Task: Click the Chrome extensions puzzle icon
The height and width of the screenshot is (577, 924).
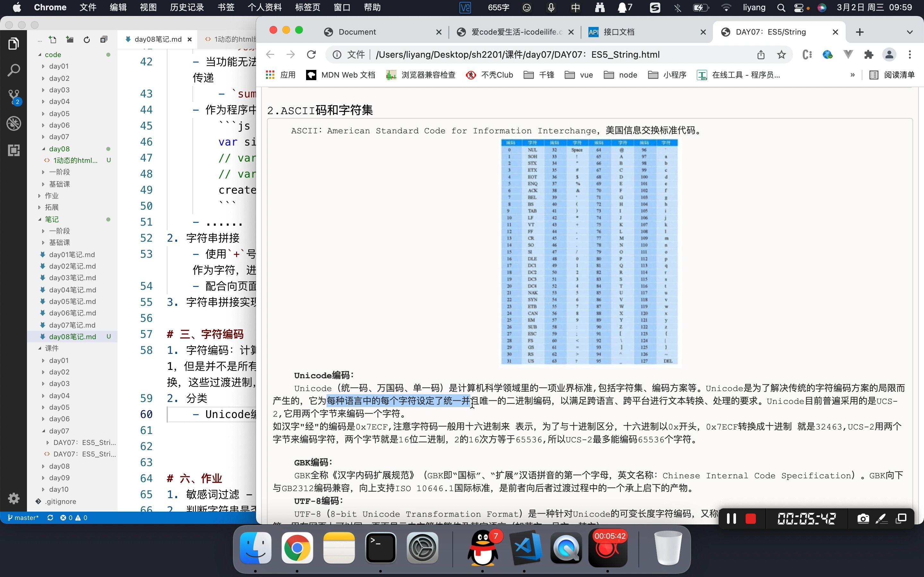Action: [x=869, y=54]
